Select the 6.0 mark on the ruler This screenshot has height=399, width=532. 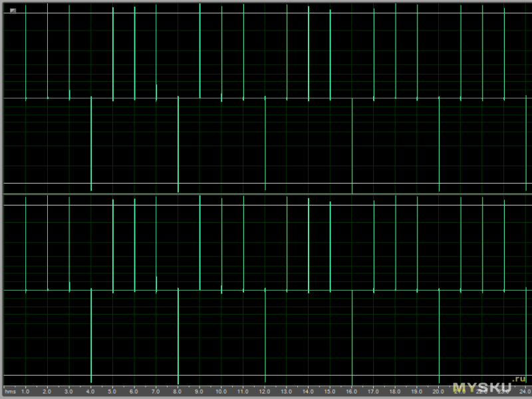134,390
